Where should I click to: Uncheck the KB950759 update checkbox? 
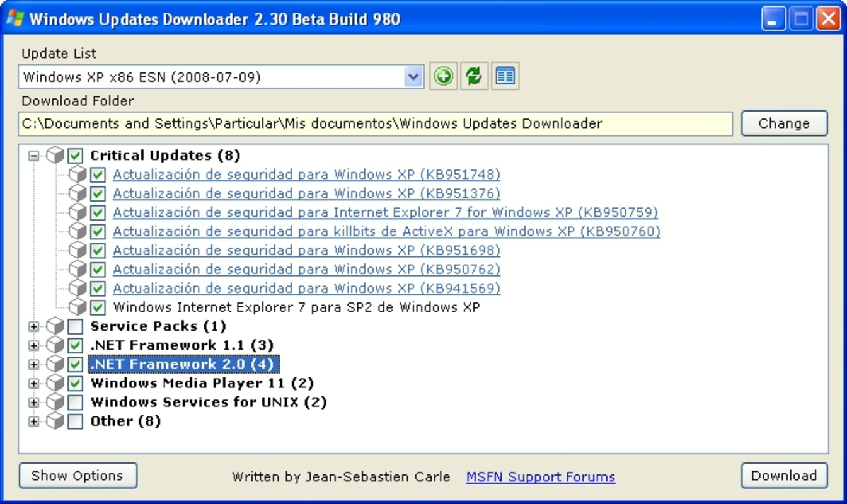(98, 212)
